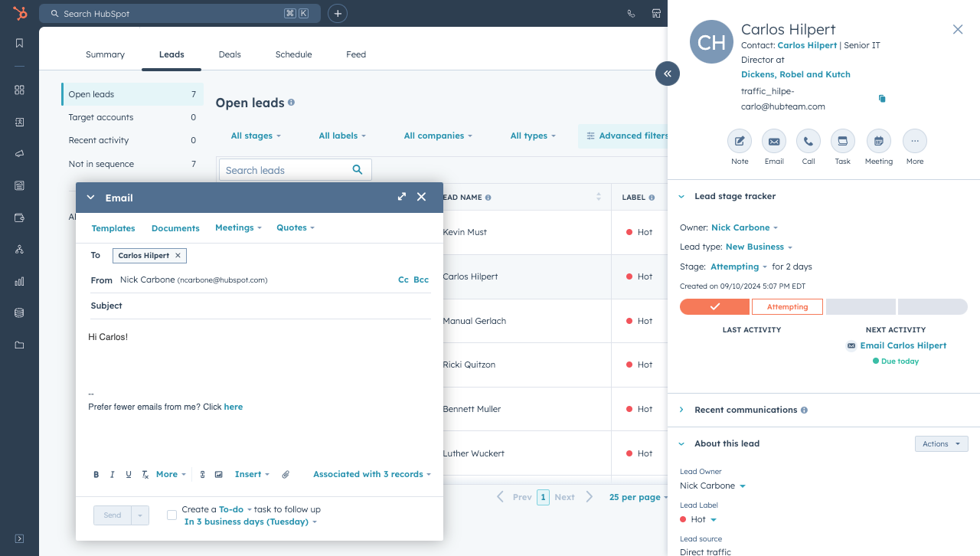Image resolution: width=980 pixels, height=556 pixels.
Task: Enable the create follow-up task checkbox
Action: 172,515
